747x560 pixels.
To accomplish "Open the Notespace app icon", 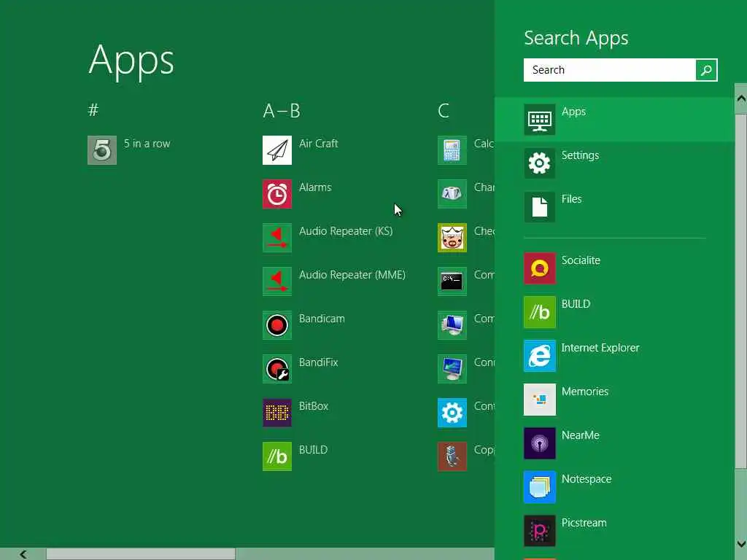I will [x=539, y=487].
